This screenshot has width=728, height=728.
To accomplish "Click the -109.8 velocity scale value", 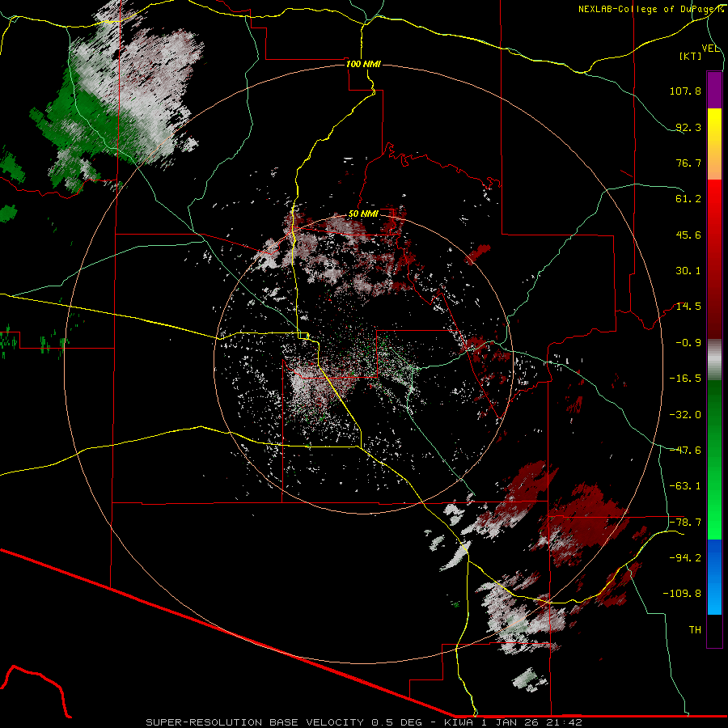I will (682, 594).
